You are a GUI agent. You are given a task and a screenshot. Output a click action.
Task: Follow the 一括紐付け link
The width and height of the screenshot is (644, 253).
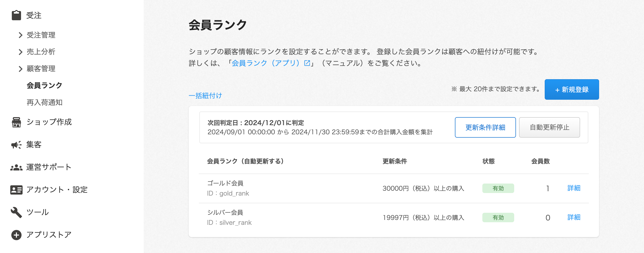pos(205,96)
